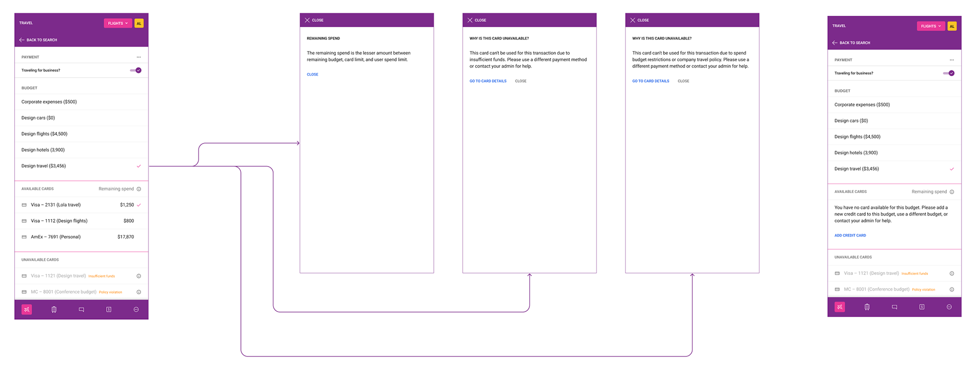The image size is (980, 381).
Task: Go Back to Search in screen with Add Credit Card
Action: [x=851, y=43]
